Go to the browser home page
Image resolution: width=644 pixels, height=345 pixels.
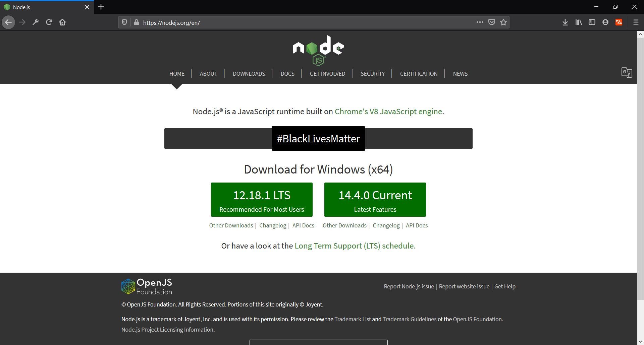pyautogui.click(x=62, y=22)
